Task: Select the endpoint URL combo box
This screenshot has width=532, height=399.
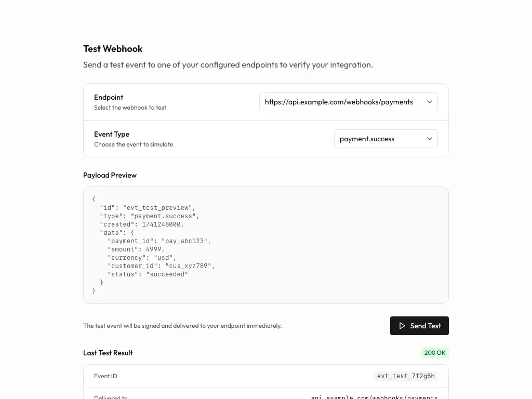Action: click(x=348, y=102)
